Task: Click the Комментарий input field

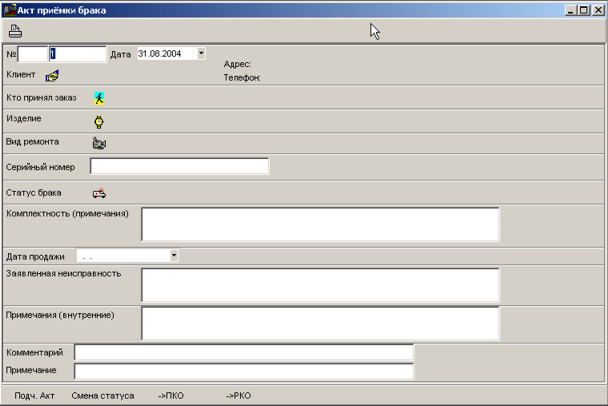Action: [243, 353]
